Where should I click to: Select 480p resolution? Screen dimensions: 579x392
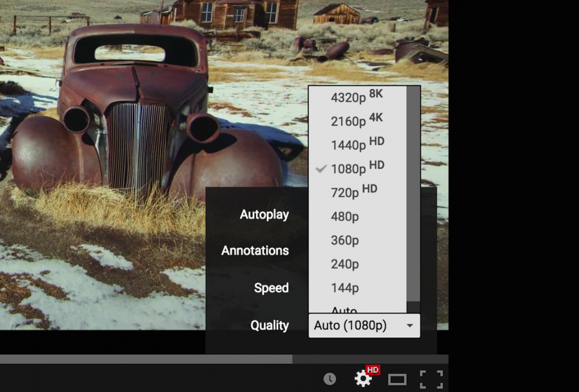344,216
